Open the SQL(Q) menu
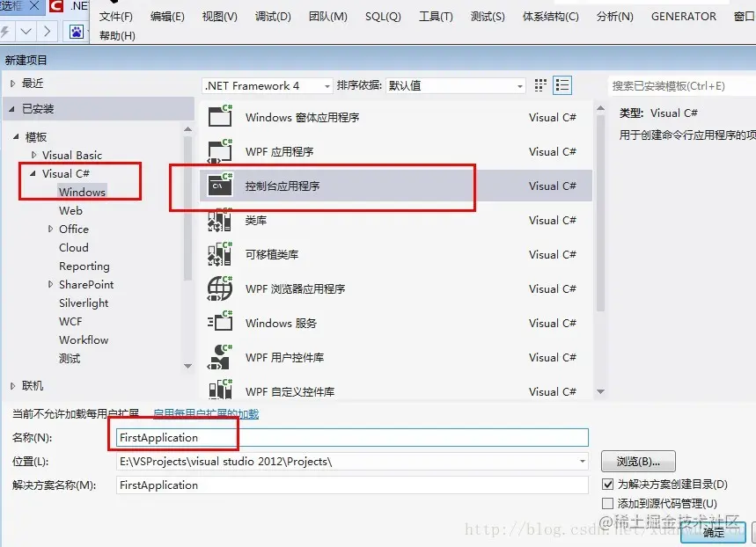 pos(383,17)
